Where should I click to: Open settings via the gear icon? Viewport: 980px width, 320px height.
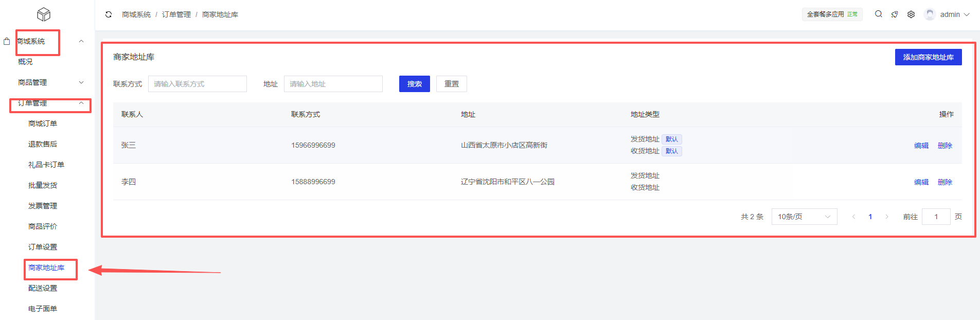tap(911, 14)
